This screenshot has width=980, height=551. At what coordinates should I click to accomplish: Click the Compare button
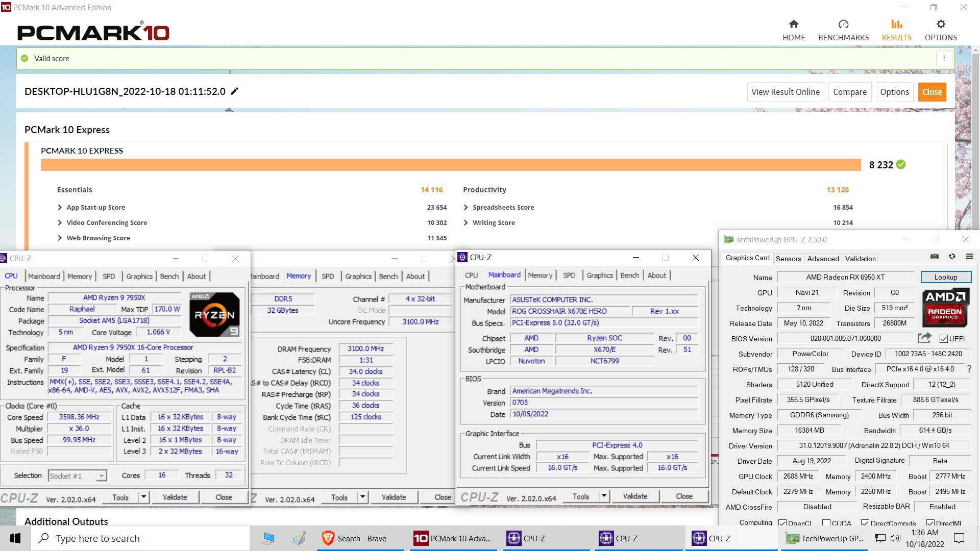click(850, 92)
